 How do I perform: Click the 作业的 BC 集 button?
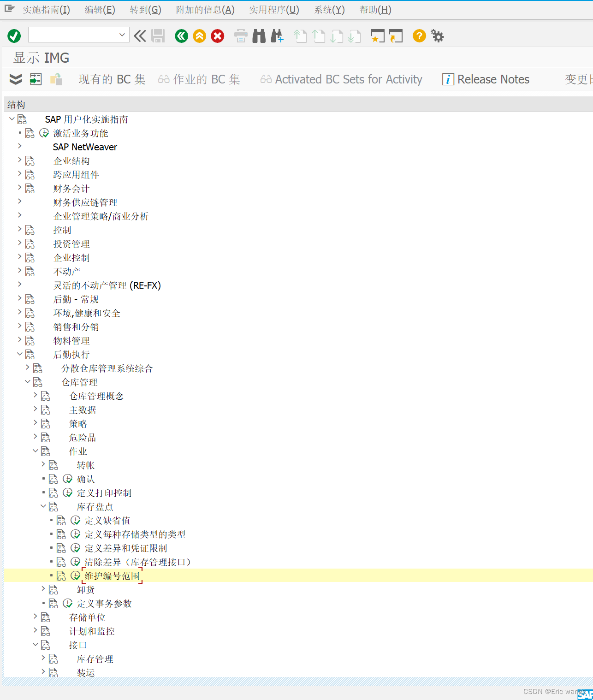pos(199,79)
